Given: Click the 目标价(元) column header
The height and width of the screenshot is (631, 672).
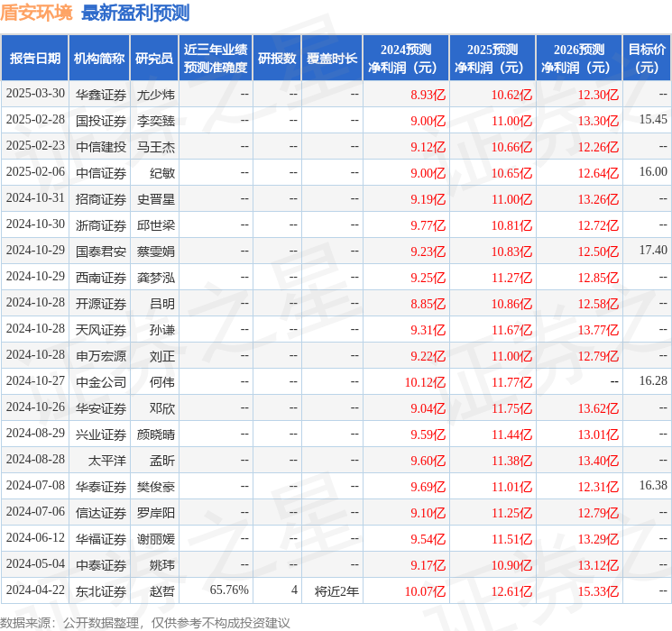Looking at the screenshot, I should coord(647,58).
